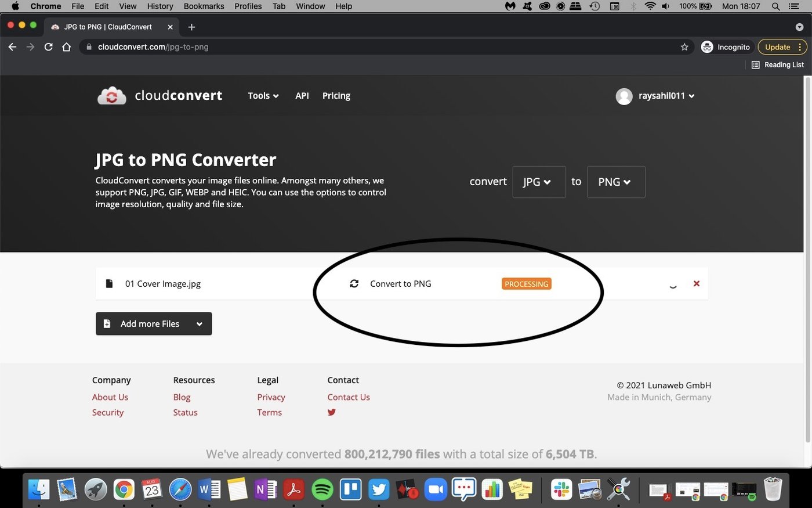Remove 01 Cover Image.jpg with the red X
Viewport: 812px width, 508px height.
[697, 283]
